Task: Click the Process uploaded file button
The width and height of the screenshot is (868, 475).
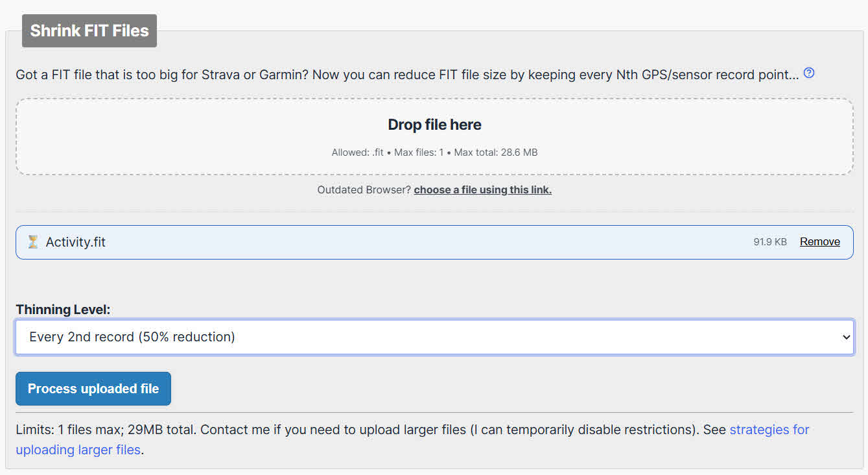Action: pos(93,388)
